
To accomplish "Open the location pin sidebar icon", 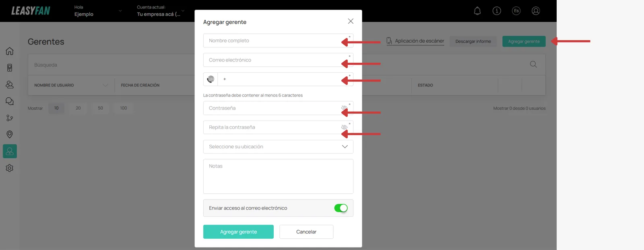I will coord(10,134).
